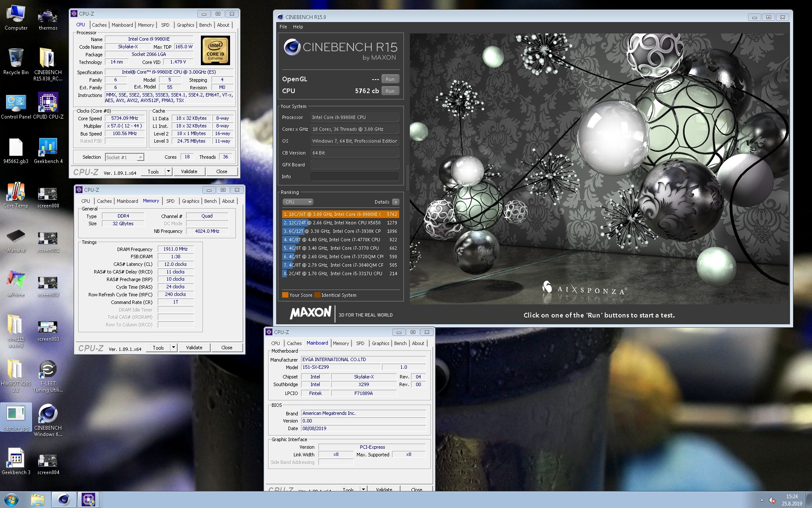Launch CPUID CPU-Z desktop shortcut
The image size is (812, 508).
pos(48,107)
